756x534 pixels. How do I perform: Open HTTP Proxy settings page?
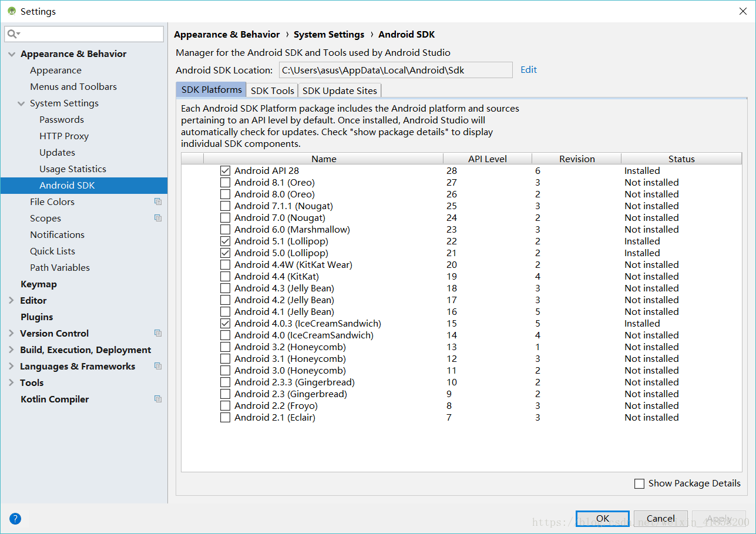click(64, 136)
